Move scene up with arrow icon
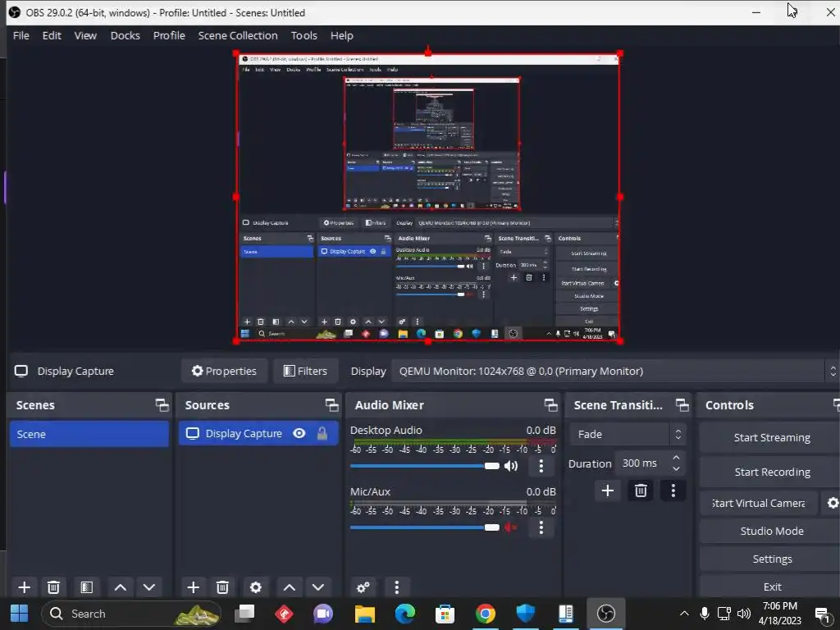The height and width of the screenshot is (630, 840). 121,587
